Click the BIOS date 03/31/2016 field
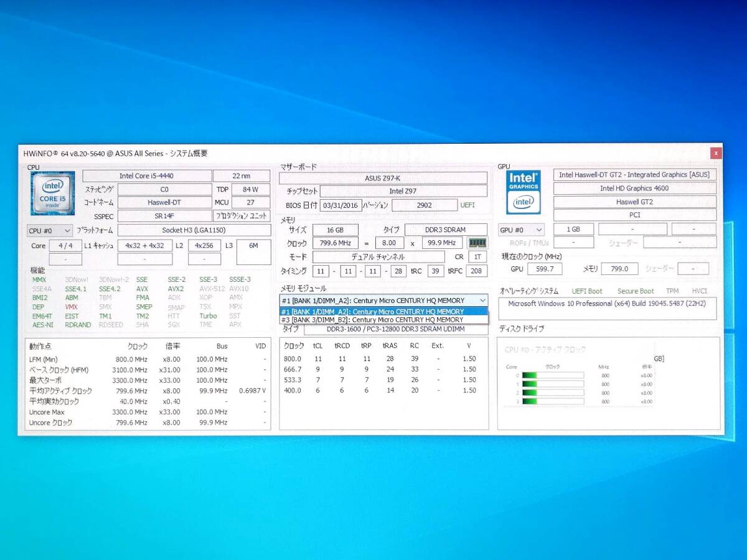 click(341, 205)
